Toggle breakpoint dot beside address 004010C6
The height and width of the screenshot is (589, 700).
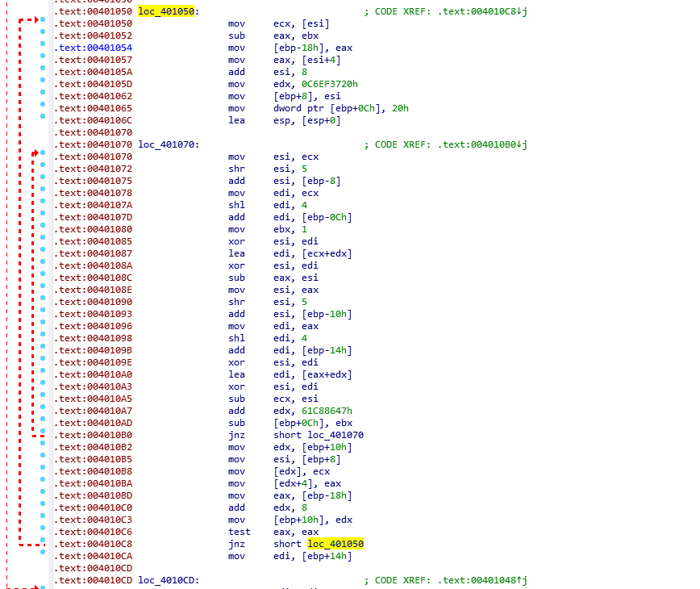(x=43, y=528)
